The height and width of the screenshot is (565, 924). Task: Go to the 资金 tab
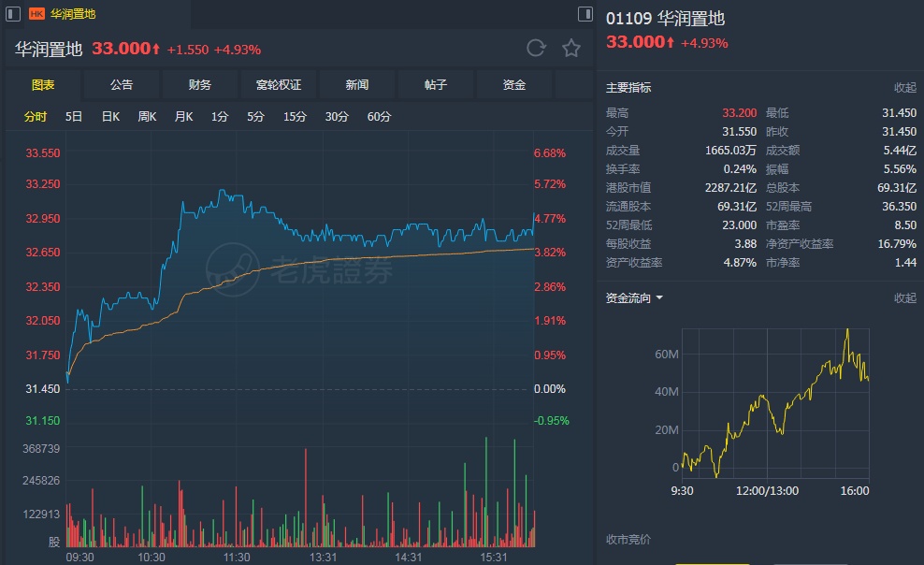point(514,85)
